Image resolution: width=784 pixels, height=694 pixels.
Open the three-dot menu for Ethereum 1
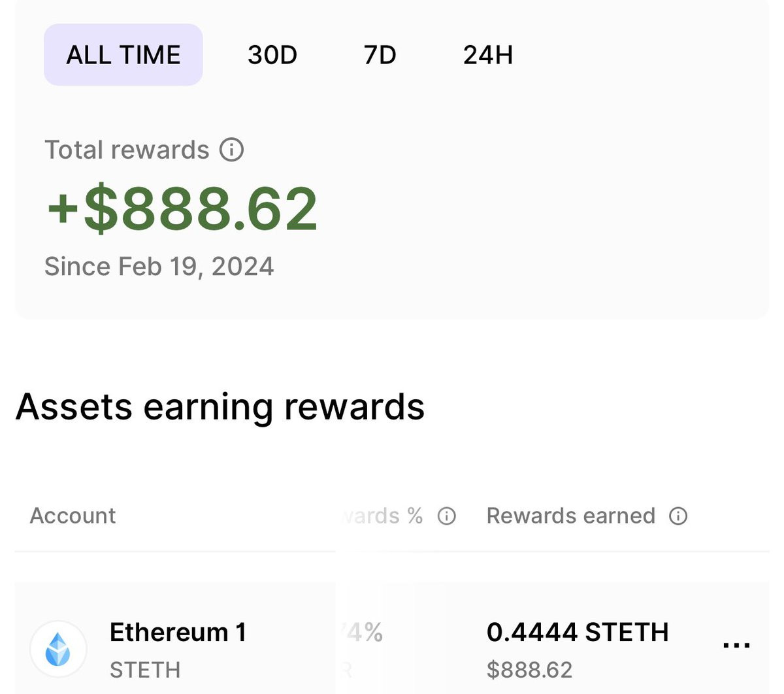tap(736, 646)
